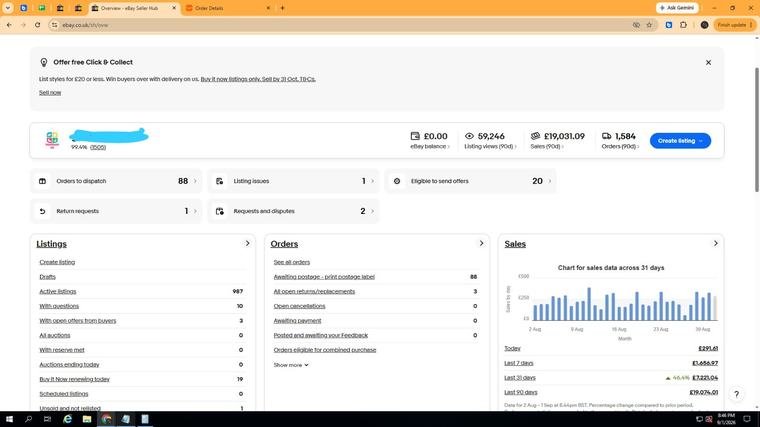This screenshot has height=427, width=760.
Task: Open the Sales heading link
Action: point(515,244)
